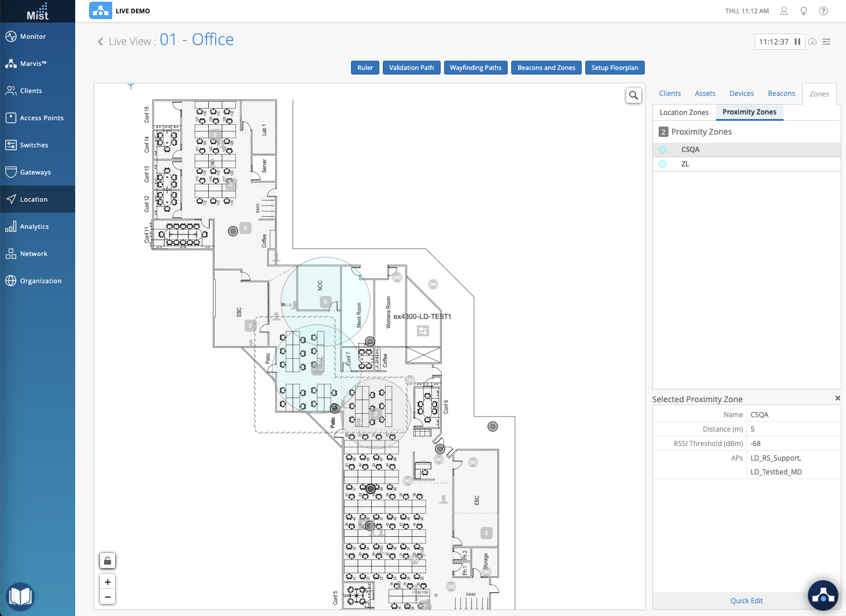The height and width of the screenshot is (616, 846).
Task: Select the Location Zones tab
Action: click(x=684, y=113)
